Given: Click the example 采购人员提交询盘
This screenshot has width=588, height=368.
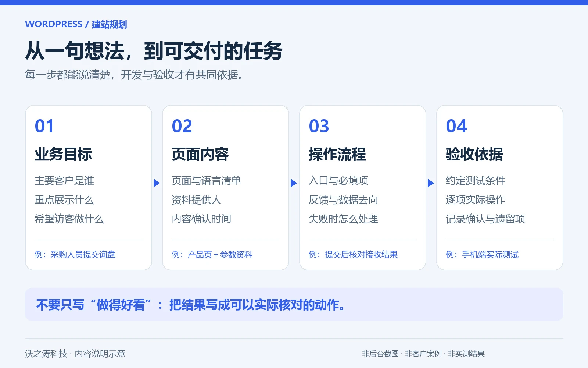Looking at the screenshot, I should coord(83,255).
